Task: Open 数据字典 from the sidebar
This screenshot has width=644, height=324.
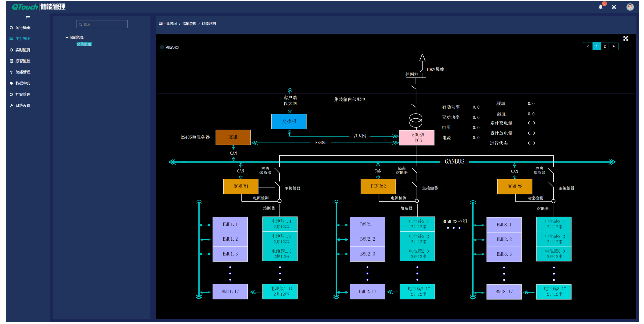Action: point(23,83)
